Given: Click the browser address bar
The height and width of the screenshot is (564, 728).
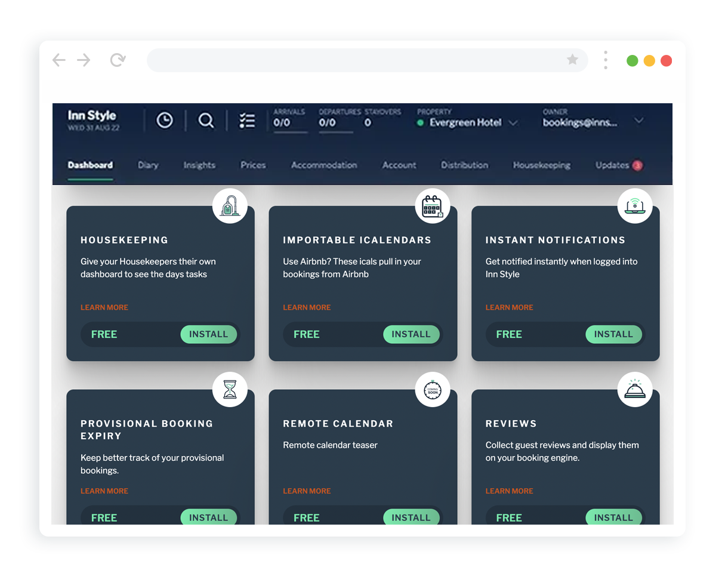Looking at the screenshot, I should point(358,60).
